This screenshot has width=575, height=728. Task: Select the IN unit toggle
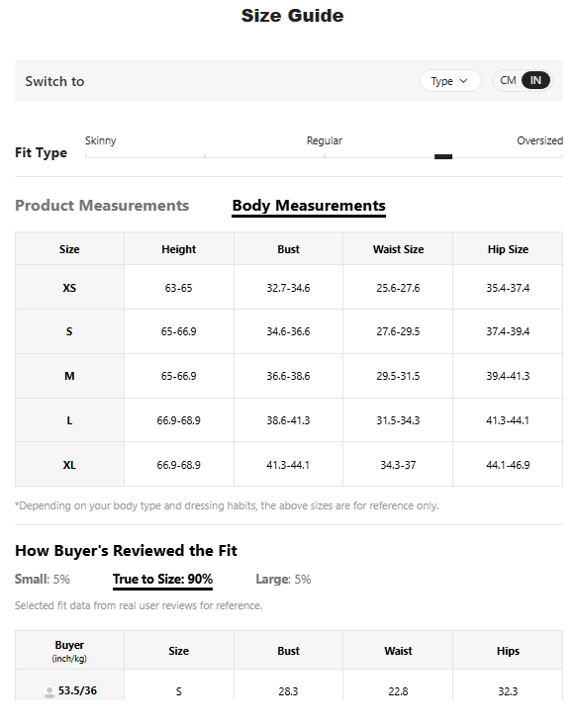[x=535, y=80]
